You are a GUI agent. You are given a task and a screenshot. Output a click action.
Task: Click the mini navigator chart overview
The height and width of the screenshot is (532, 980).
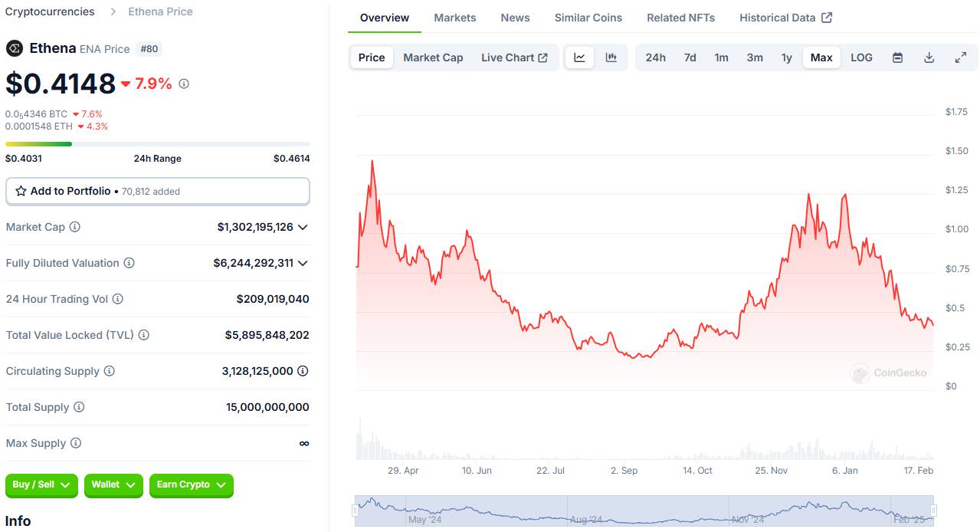644,510
